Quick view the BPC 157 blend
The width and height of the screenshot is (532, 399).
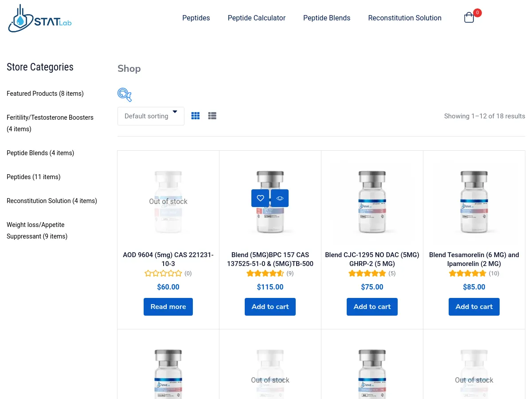(280, 198)
